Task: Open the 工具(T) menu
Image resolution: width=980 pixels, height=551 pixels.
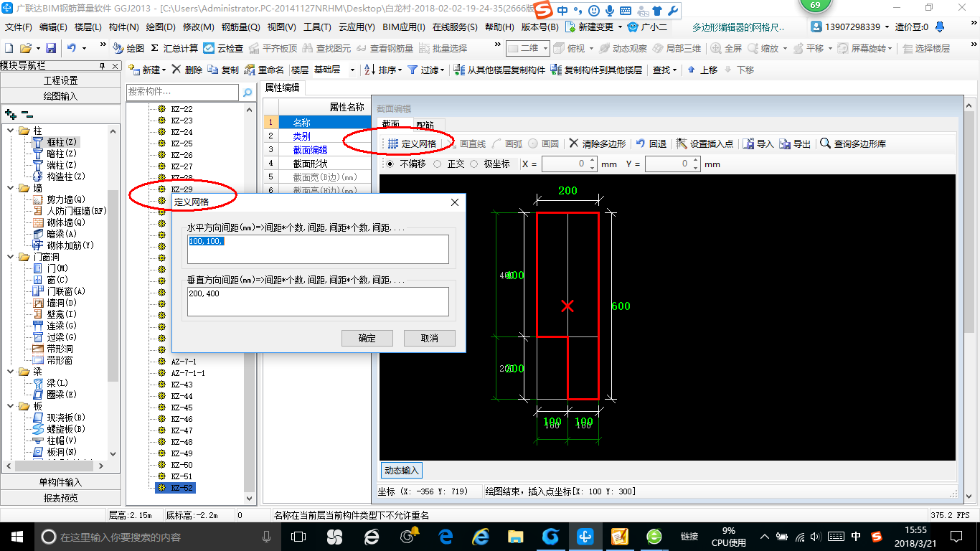Action: click(x=317, y=27)
